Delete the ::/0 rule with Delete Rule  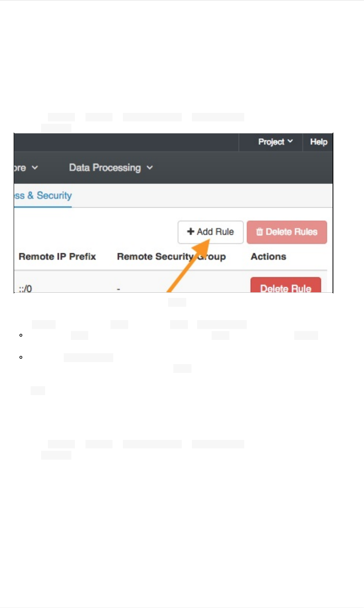[x=285, y=286]
